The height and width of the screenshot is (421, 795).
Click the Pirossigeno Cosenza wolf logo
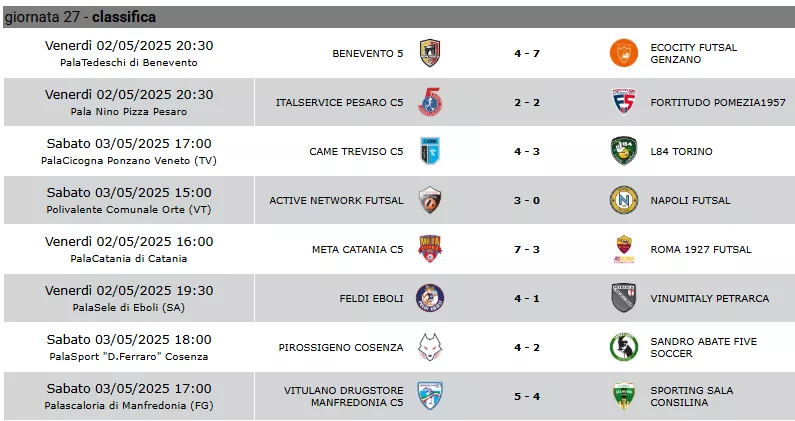(430, 347)
